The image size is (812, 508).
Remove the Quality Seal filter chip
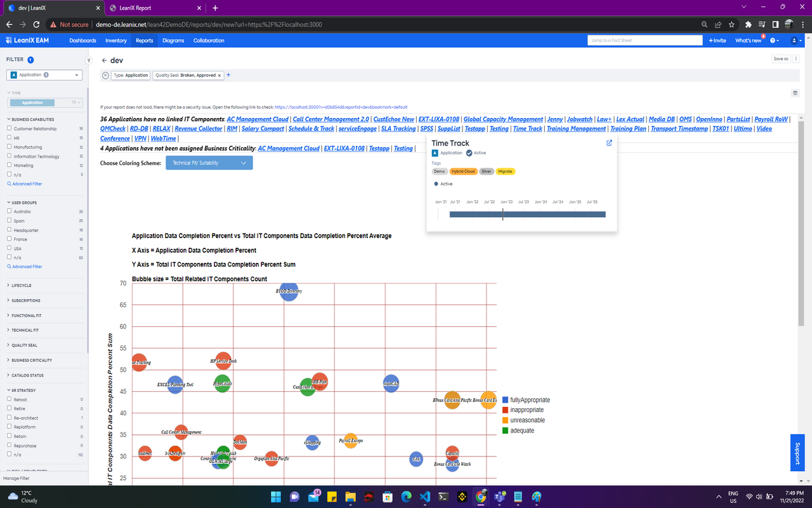[x=219, y=75]
